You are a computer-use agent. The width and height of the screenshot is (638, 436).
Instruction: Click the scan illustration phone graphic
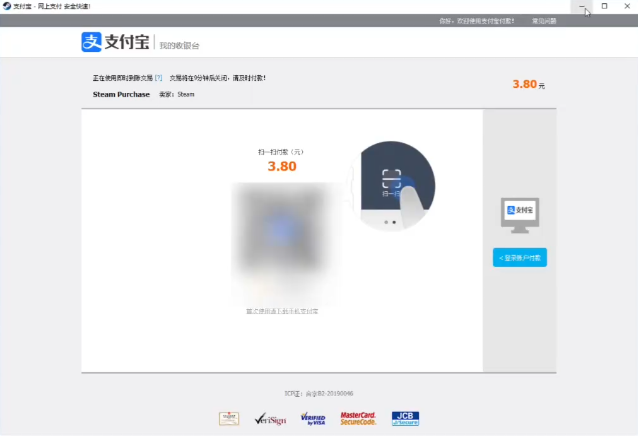click(393, 186)
